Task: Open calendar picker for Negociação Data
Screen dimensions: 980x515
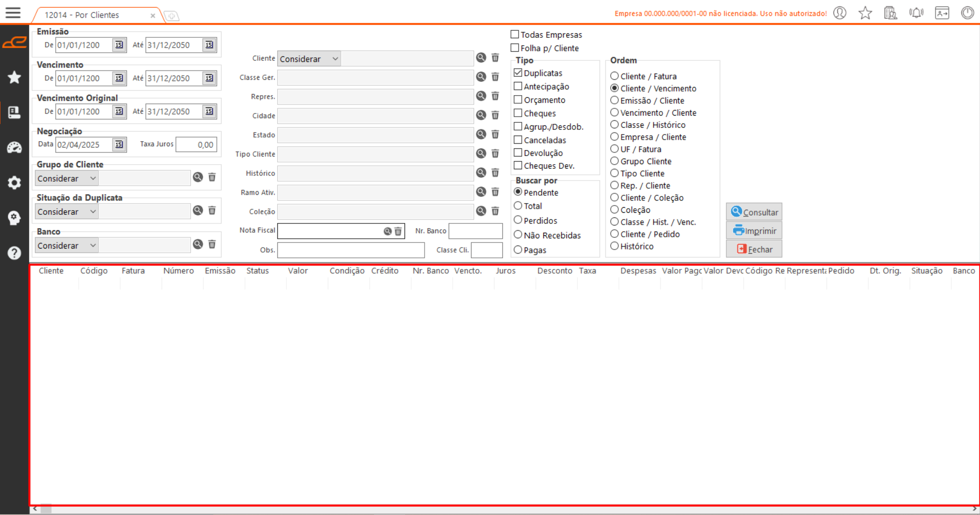Action: click(119, 145)
